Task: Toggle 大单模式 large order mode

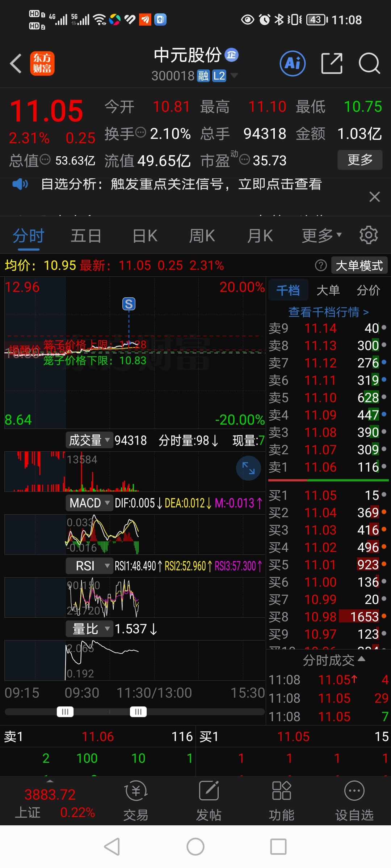Action: tap(360, 265)
